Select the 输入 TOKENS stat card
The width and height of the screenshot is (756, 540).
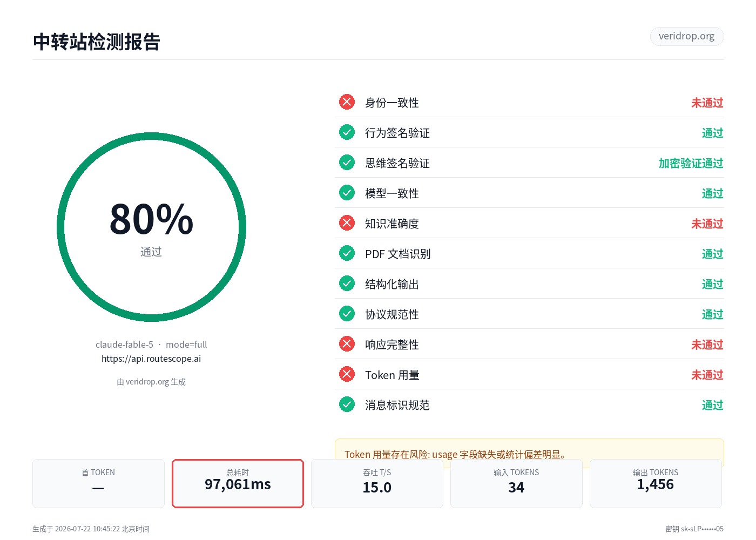point(516,483)
